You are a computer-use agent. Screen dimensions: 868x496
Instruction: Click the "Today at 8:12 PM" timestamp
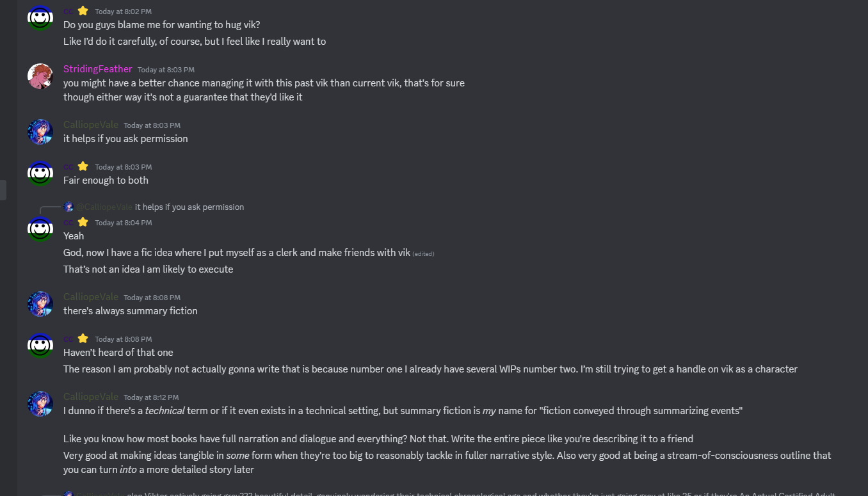point(151,397)
